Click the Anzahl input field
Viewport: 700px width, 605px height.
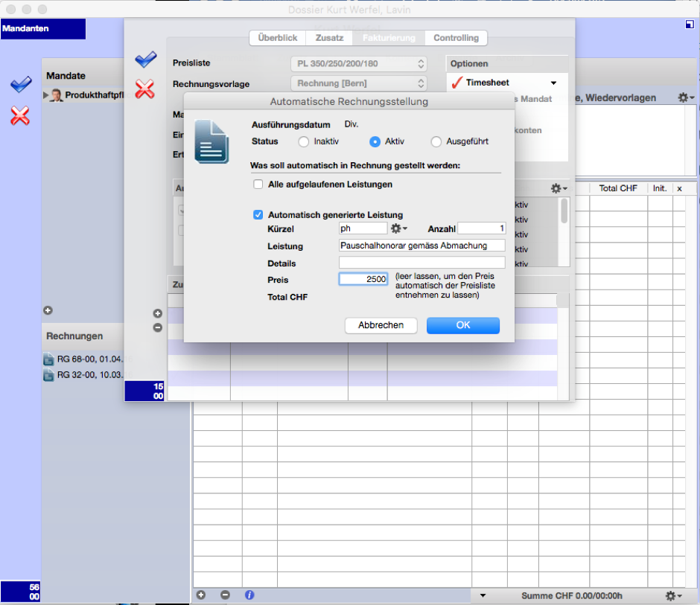(x=482, y=228)
